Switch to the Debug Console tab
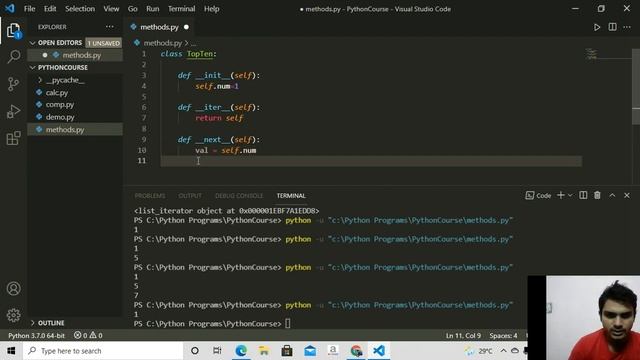The image size is (640, 360). coord(239,196)
